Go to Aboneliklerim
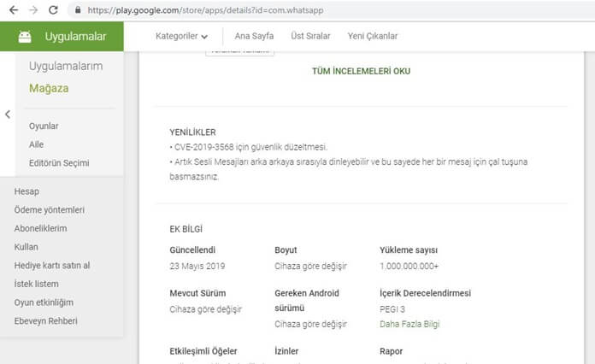This screenshot has height=364, width=595. coord(40,228)
